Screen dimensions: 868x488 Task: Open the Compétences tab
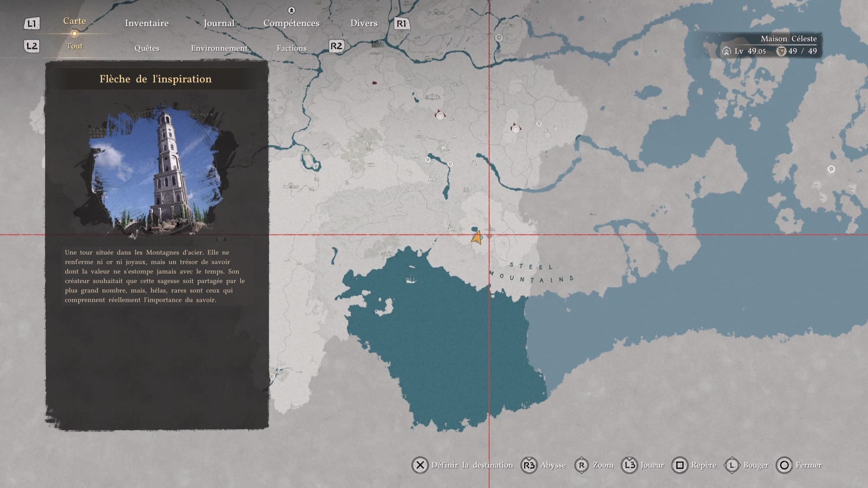291,23
